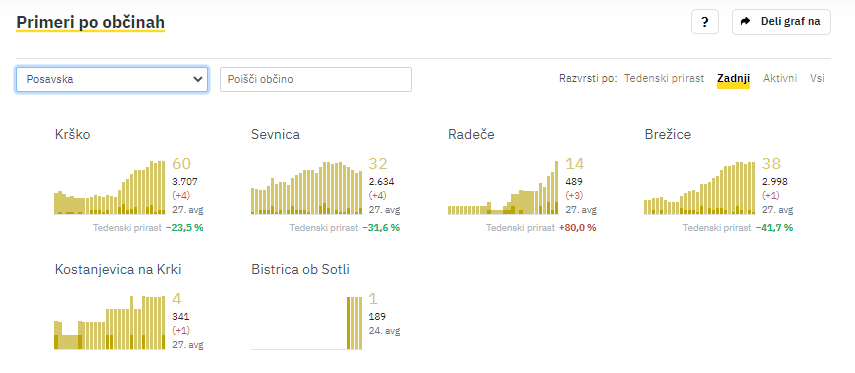Open the Brežice bar chart
Viewport: 855px width, 373px height.
tap(700, 188)
